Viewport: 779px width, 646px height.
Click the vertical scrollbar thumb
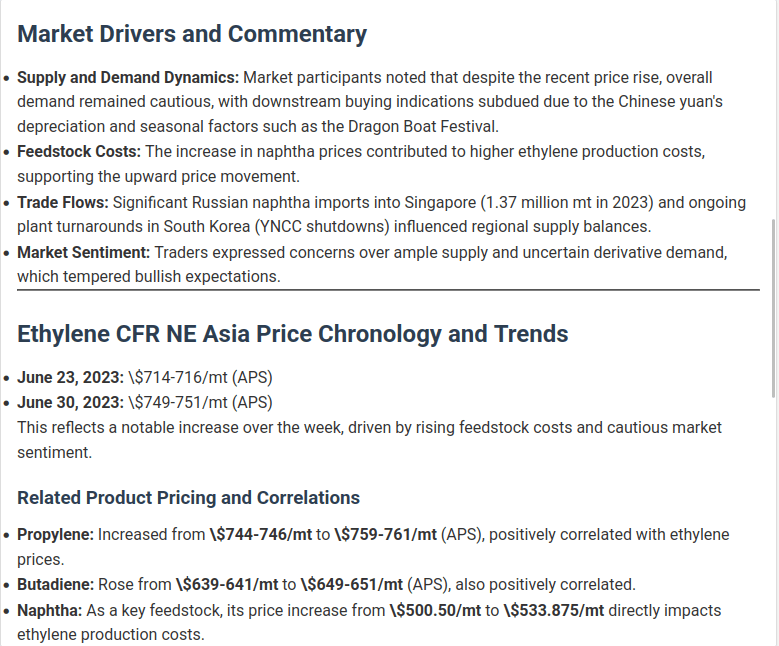tap(774, 305)
